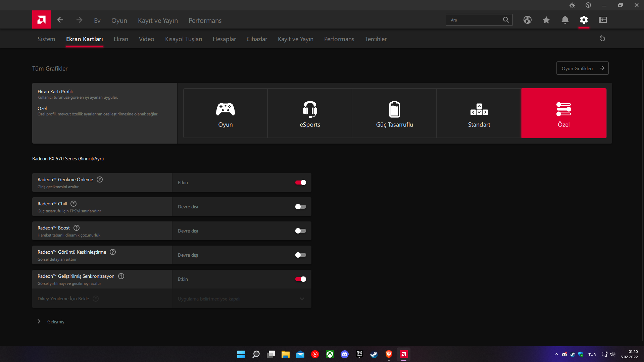Open volume control in system tray

click(x=612, y=354)
